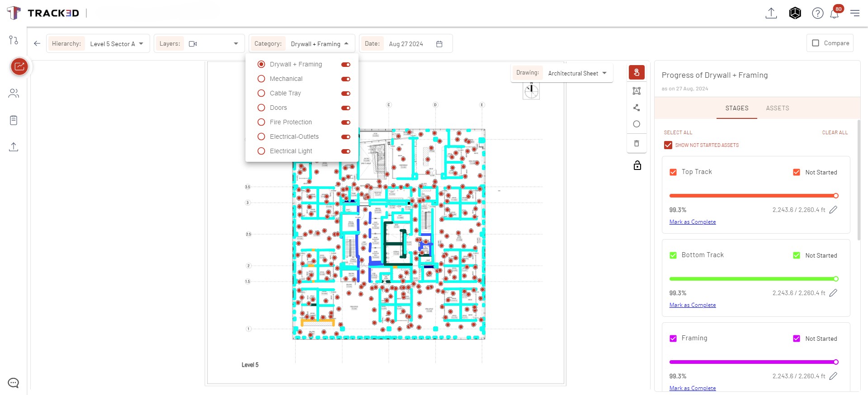Open the date calendar icon
Image resolution: width=868 pixels, height=395 pixels.
point(439,44)
